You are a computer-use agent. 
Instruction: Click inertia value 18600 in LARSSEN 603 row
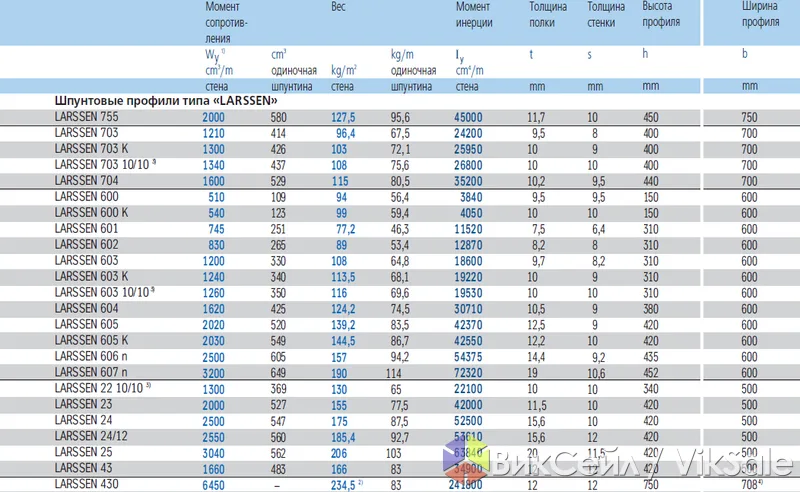coord(468,261)
